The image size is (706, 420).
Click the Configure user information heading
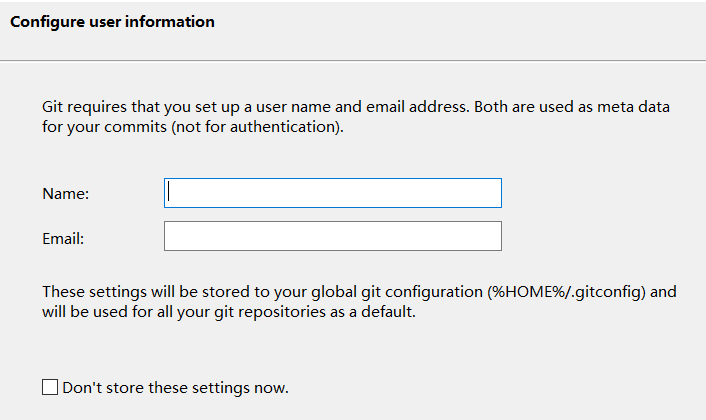(x=112, y=22)
